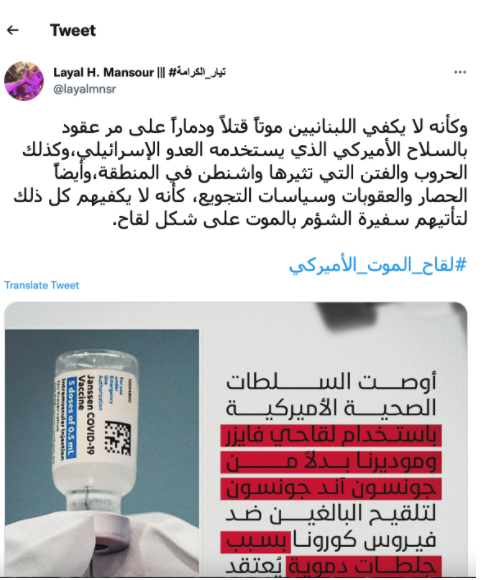Click the Tweet header title
Image resolution: width=482 pixels, height=580 pixels.
pos(73,30)
